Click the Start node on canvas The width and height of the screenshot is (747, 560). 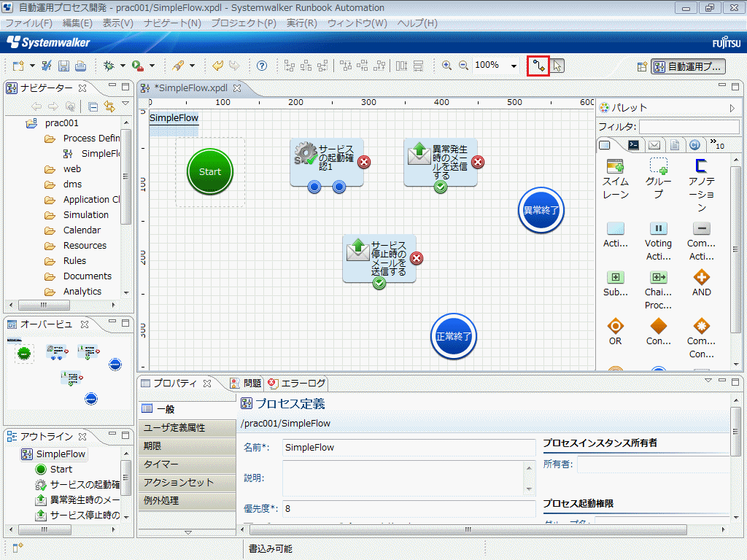pos(209,172)
